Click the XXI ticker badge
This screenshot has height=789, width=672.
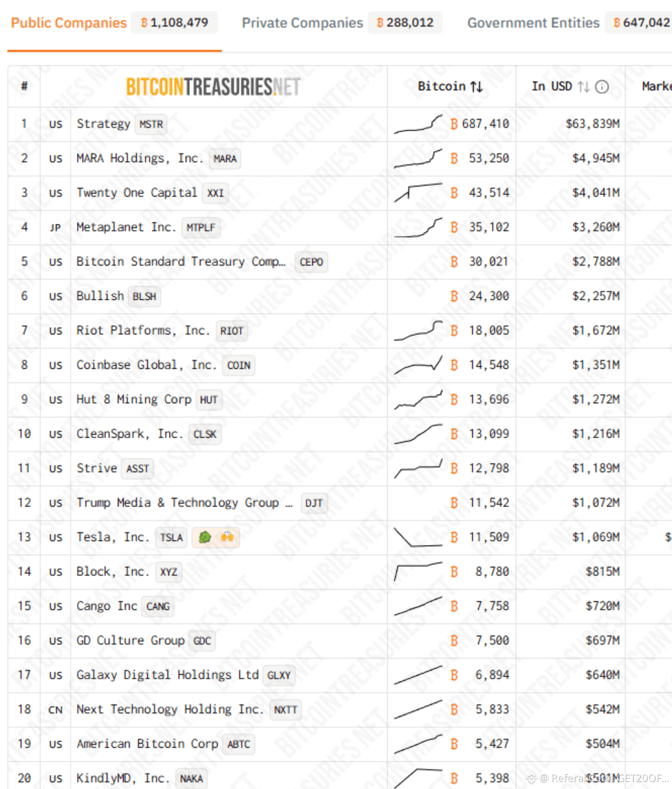[x=215, y=193]
